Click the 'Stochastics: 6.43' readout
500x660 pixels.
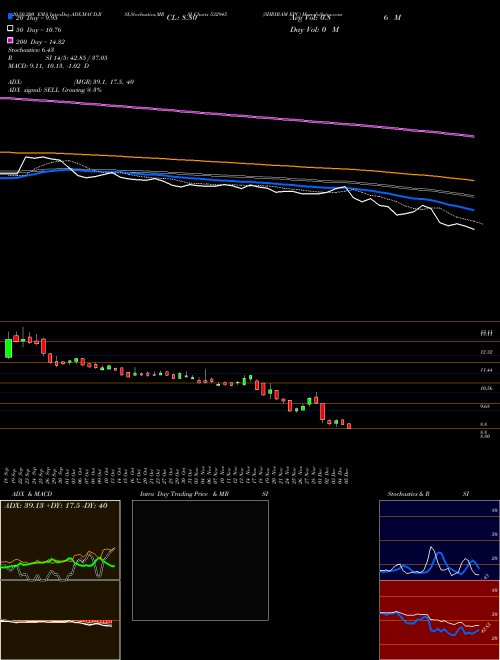31,50
